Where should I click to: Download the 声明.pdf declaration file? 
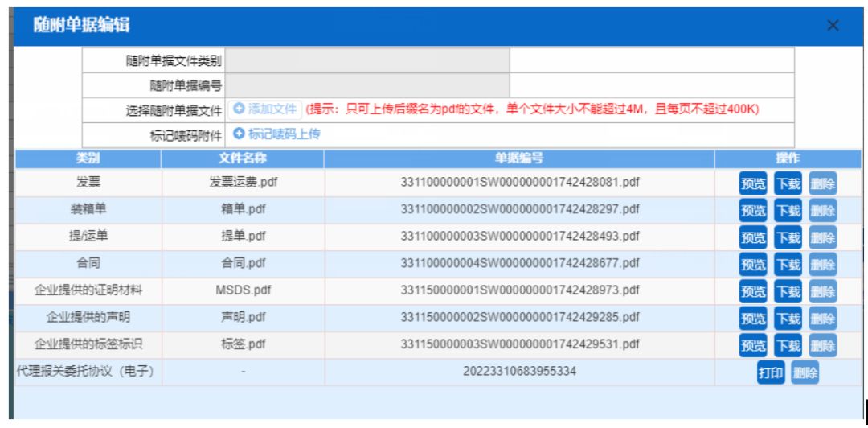click(788, 319)
